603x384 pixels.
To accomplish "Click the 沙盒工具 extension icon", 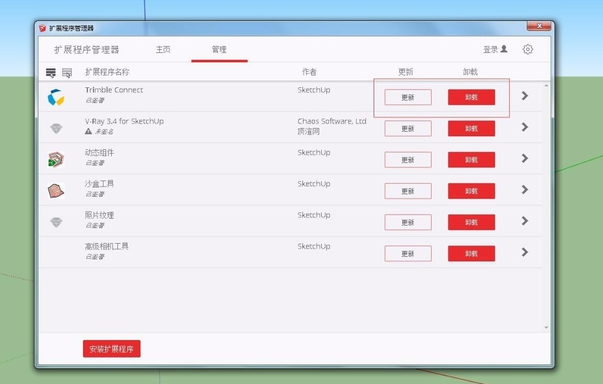I will click(56, 191).
